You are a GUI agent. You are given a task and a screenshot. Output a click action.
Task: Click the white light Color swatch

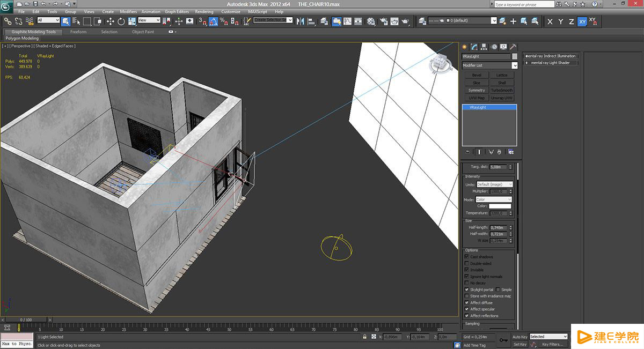pos(500,206)
